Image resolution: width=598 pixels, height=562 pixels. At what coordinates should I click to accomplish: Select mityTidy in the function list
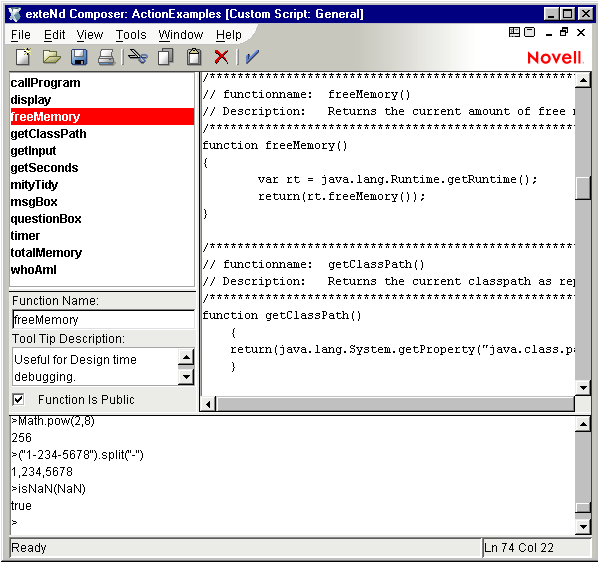(102, 185)
